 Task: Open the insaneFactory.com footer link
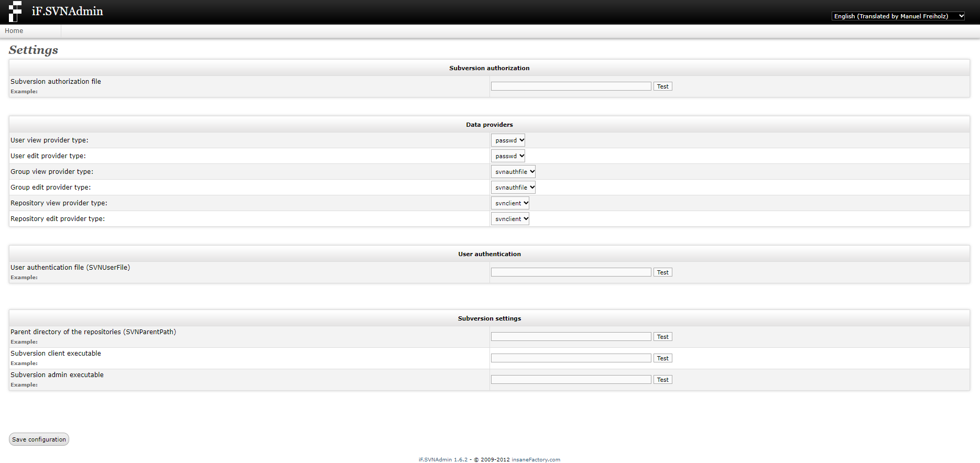[536, 460]
